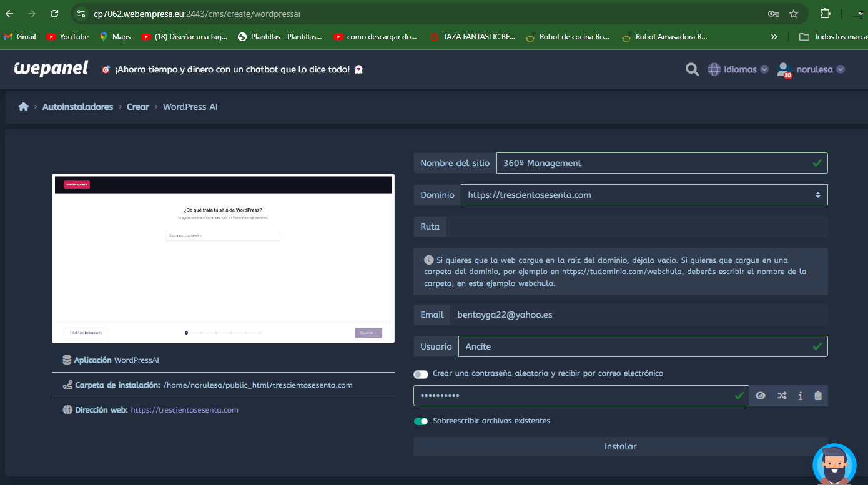Open the YouTube bookmark
868x485 pixels.
(x=67, y=37)
